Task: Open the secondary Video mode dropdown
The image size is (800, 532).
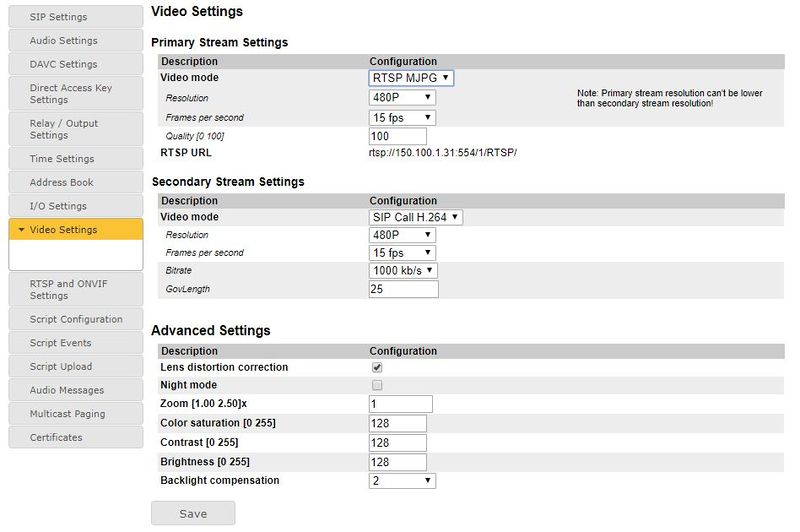Action: [416, 217]
